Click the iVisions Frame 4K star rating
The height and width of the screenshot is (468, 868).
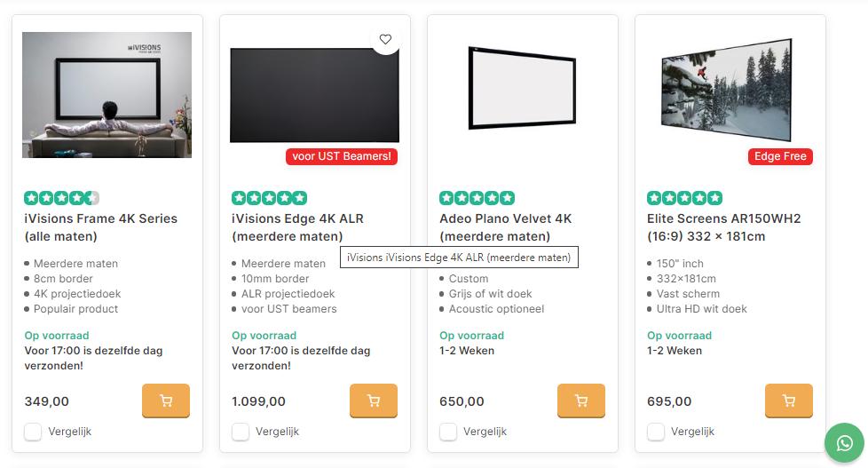[x=61, y=198]
